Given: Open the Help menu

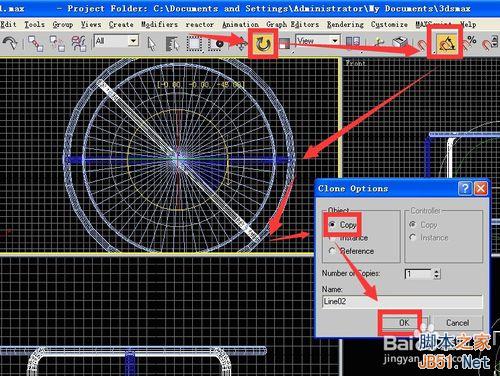Looking at the screenshot, I should [468, 24].
